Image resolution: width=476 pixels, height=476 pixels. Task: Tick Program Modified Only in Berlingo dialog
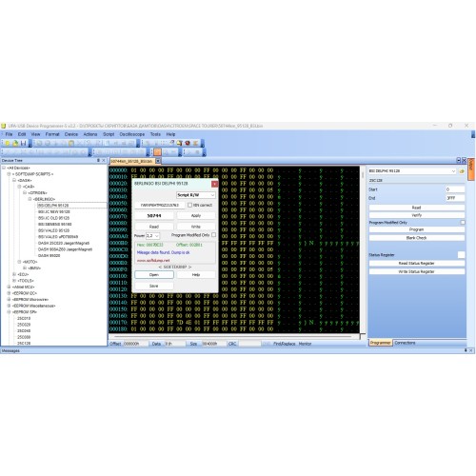pyautogui.click(x=213, y=235)
